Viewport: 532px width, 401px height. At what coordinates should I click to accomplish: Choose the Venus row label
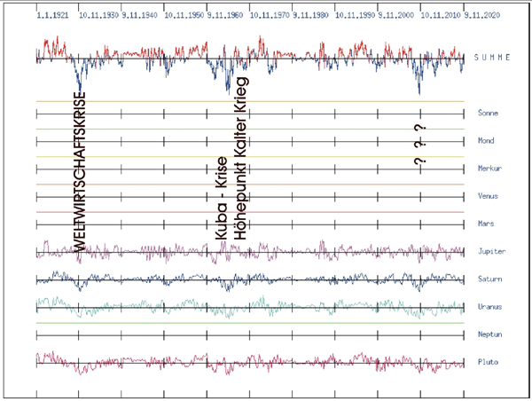tap(489, 196)
